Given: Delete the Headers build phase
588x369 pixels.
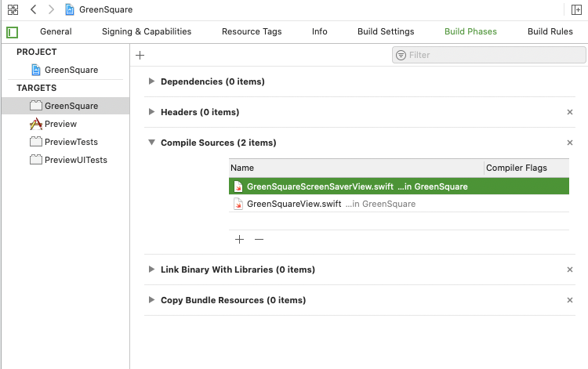Looking at the screenshot, I should [570, 112].
